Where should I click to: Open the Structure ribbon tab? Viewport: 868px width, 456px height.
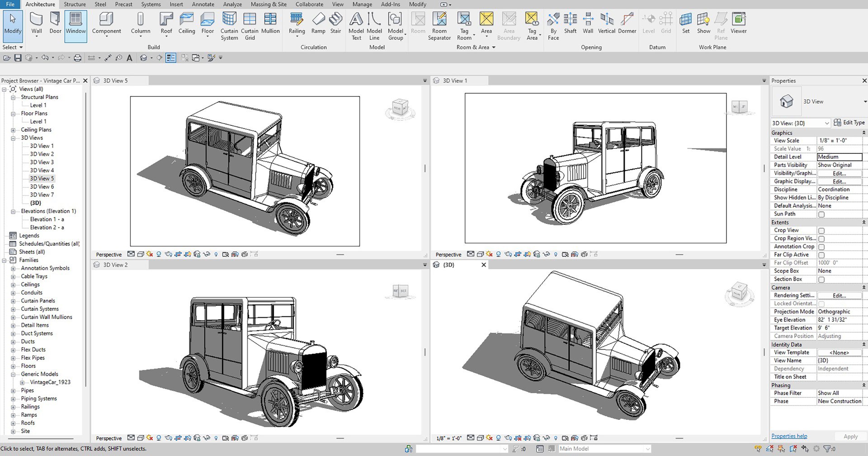click(75, 4)
